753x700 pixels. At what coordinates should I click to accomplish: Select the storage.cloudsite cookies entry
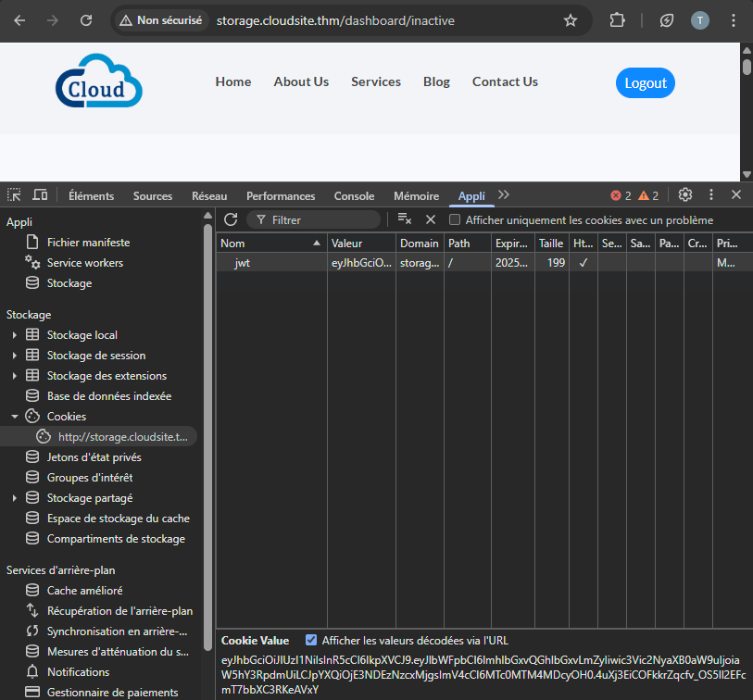(98, 437)
